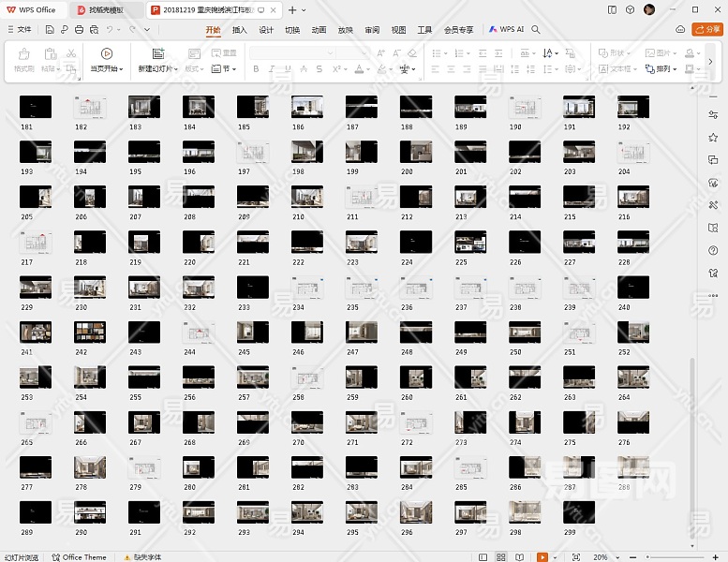Image resolution: width=728 pixels, height=562 pixels.
Task: Switch to slide sorter view in status bar
Action: pos(502,557)
